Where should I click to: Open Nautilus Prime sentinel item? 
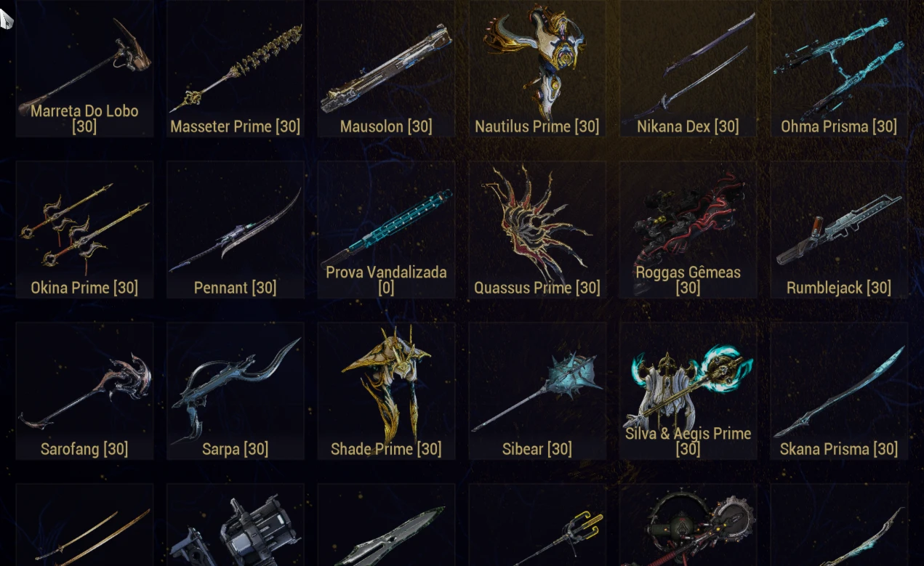pyautogui.click(x=537, y=68)
